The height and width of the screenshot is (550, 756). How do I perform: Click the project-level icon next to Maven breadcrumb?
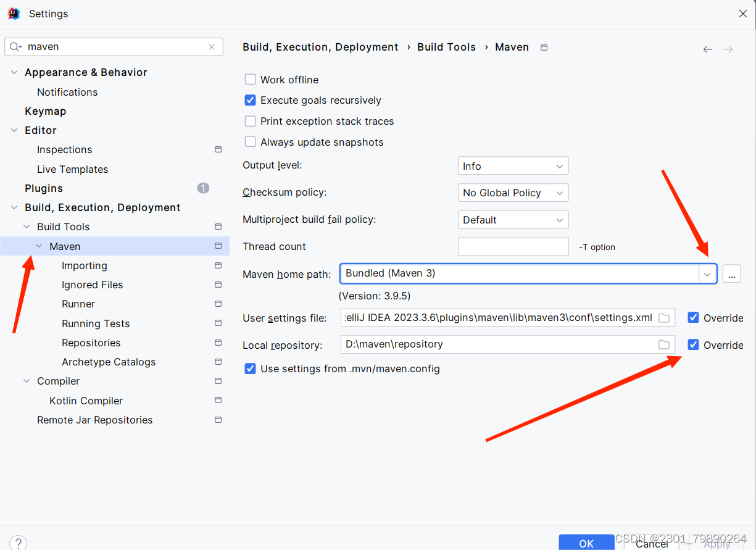pos(544,48)
